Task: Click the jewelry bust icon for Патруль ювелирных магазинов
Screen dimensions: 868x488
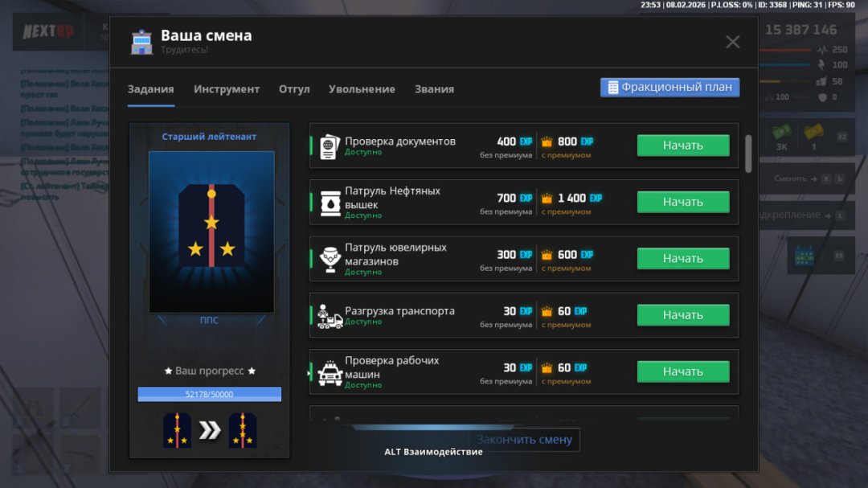Action: [x=330, y=259]
